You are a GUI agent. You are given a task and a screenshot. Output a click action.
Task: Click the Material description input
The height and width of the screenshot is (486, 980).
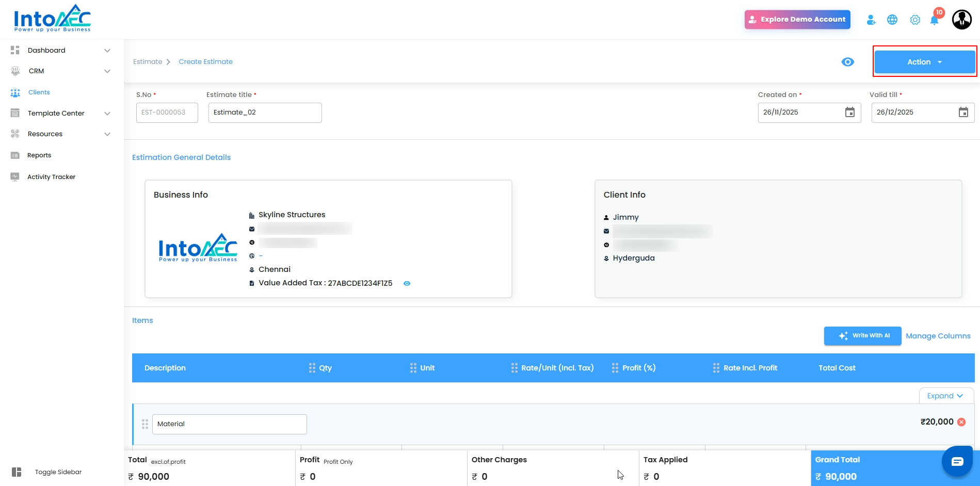tap(230, 424)
